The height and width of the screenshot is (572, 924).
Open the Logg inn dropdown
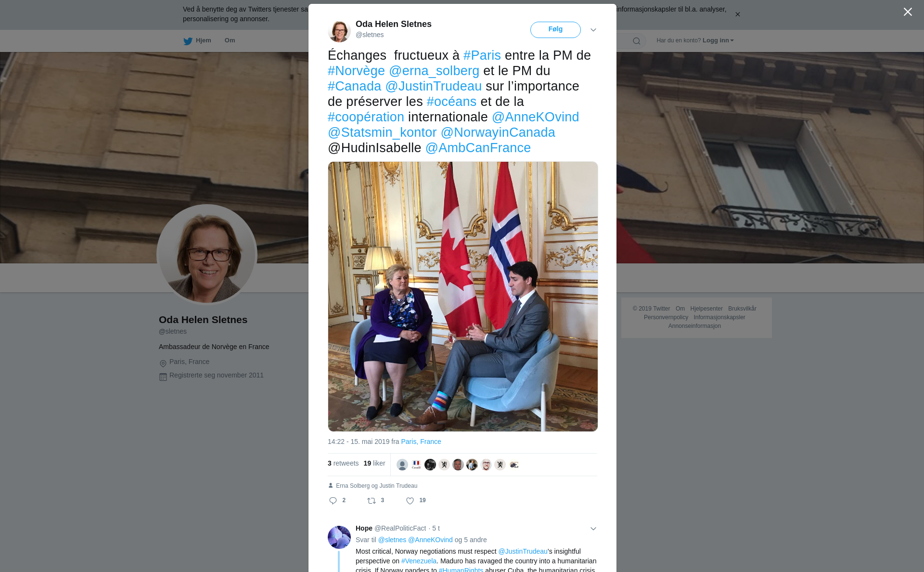[x=718, y=40]
